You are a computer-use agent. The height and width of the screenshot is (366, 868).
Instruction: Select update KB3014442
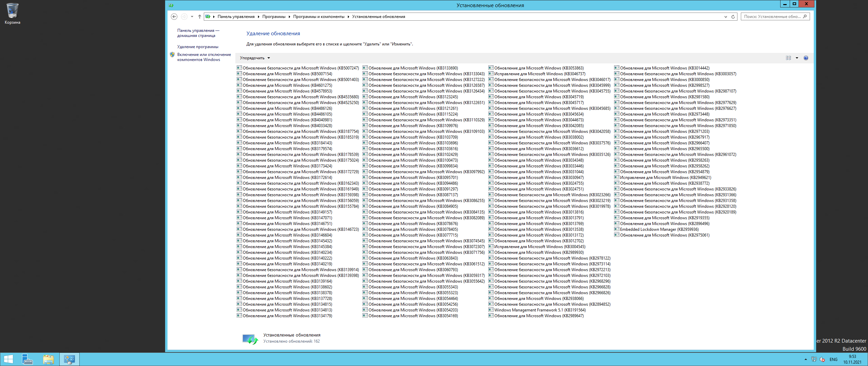click(x=662, y=68)
